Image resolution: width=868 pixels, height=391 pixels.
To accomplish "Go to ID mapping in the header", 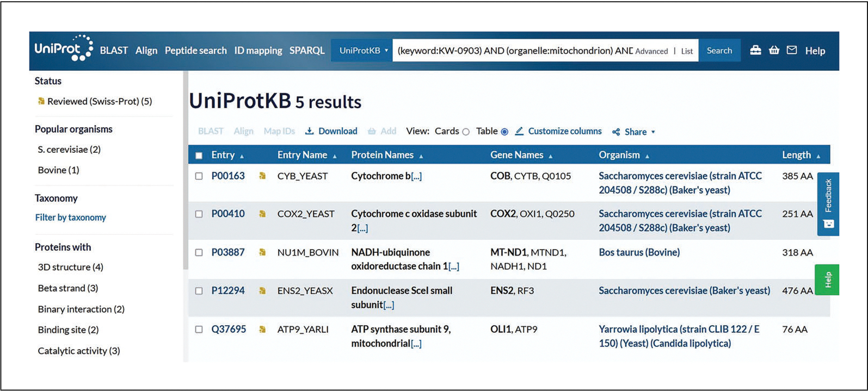I will [x=258, y=51].
